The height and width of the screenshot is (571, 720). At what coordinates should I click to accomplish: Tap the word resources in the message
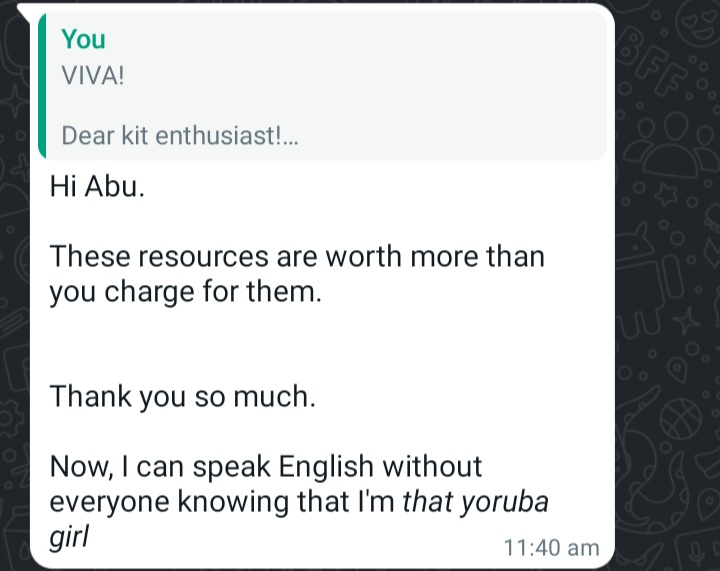tap(203, 256)
